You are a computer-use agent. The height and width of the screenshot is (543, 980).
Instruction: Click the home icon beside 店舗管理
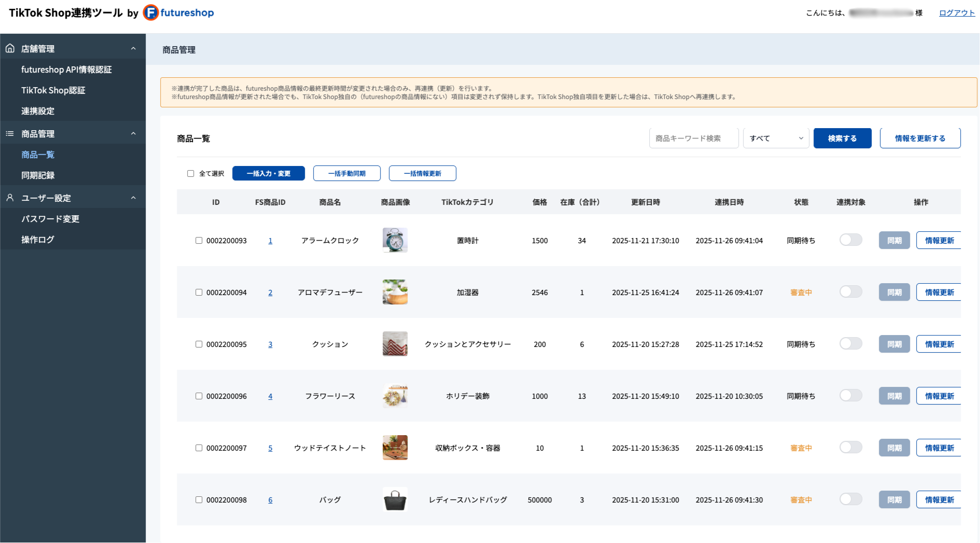click(x=10, y=48)
